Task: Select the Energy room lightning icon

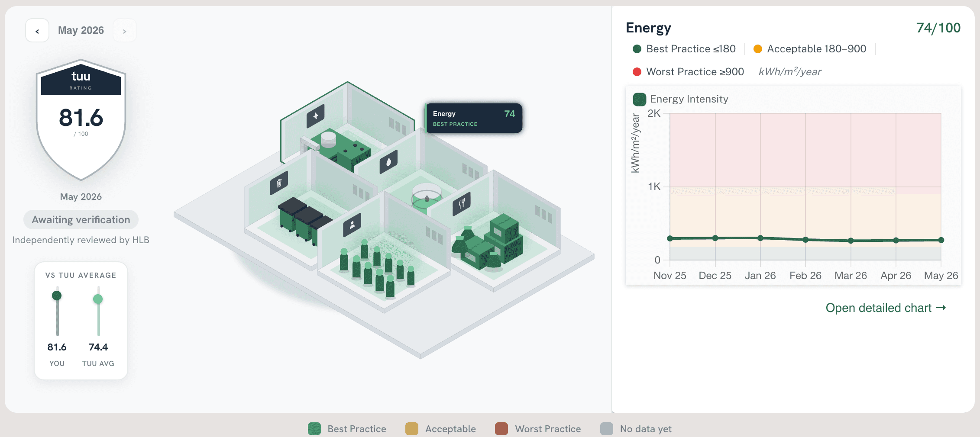Action: [316, 116]
